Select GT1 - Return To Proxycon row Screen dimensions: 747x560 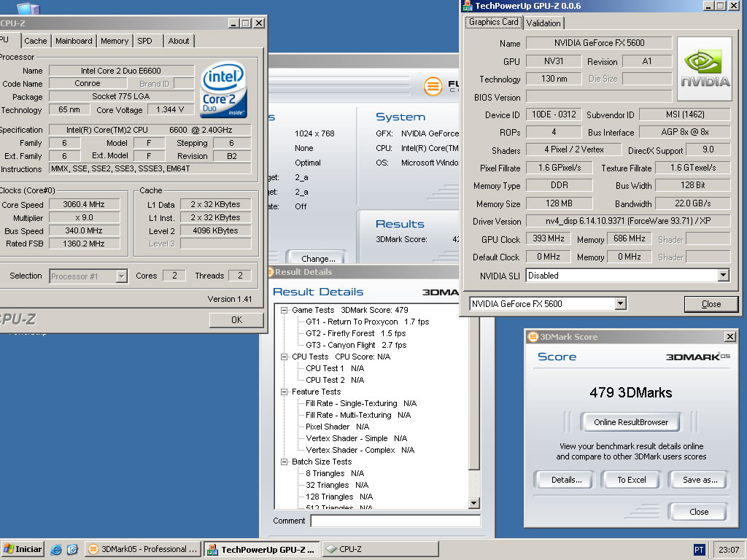pos(368,322)
